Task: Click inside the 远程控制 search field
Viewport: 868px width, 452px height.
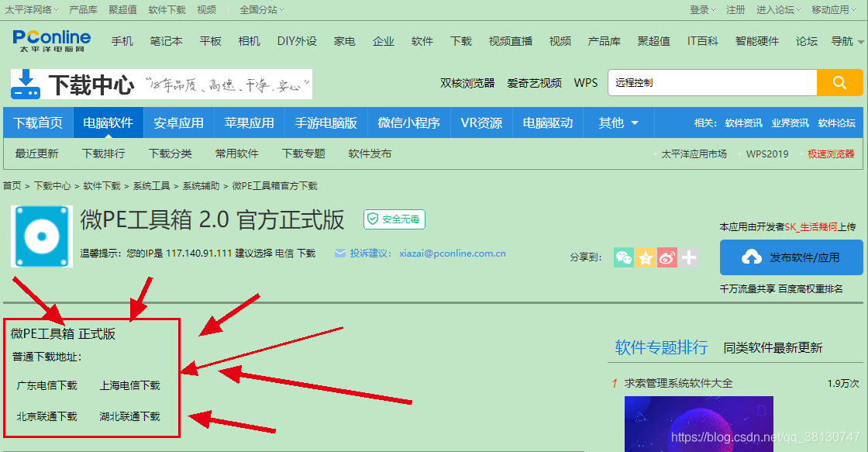Action: 712,82
